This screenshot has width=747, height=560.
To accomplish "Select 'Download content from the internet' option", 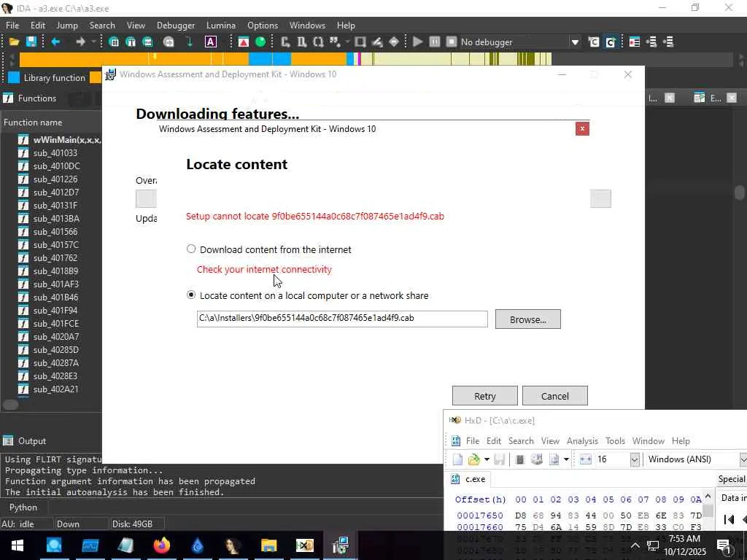I will tap(191, 249).
